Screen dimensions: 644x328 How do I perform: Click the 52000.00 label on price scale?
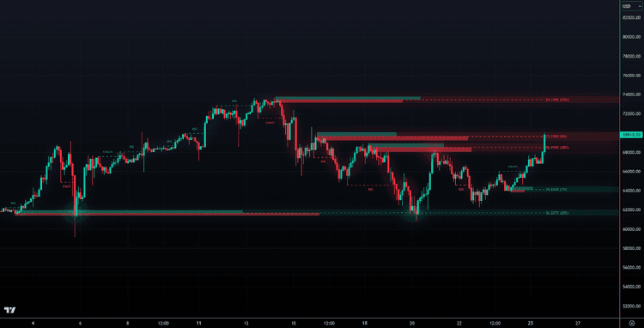tap(632, 306)
